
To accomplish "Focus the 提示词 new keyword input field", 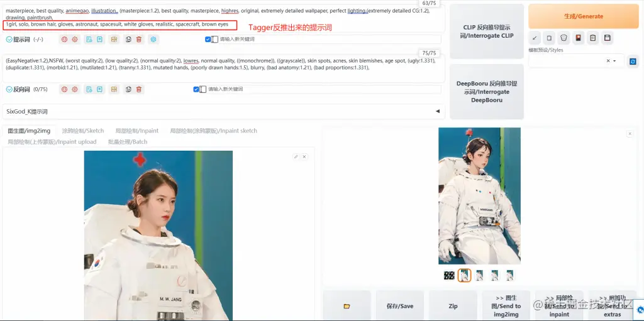I will pyautogui.click(x=330, y=40).
